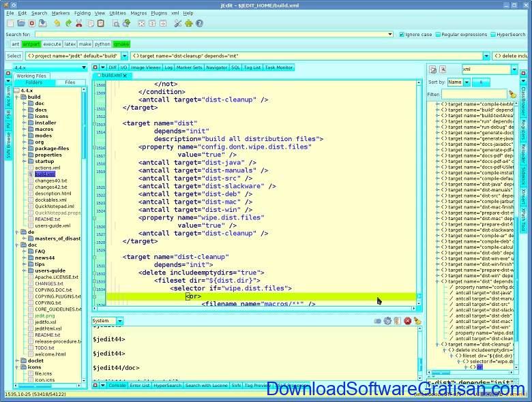Undo the last edit

coord(57,23)
